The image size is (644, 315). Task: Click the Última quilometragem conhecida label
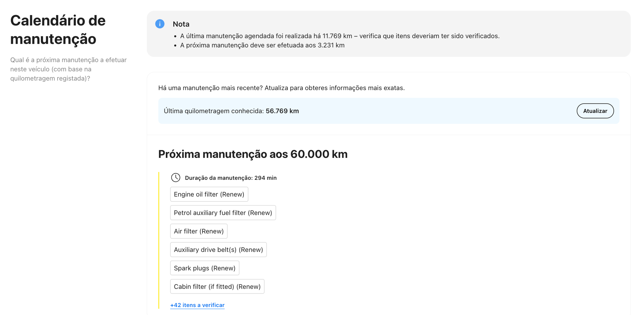pos(214,111)
